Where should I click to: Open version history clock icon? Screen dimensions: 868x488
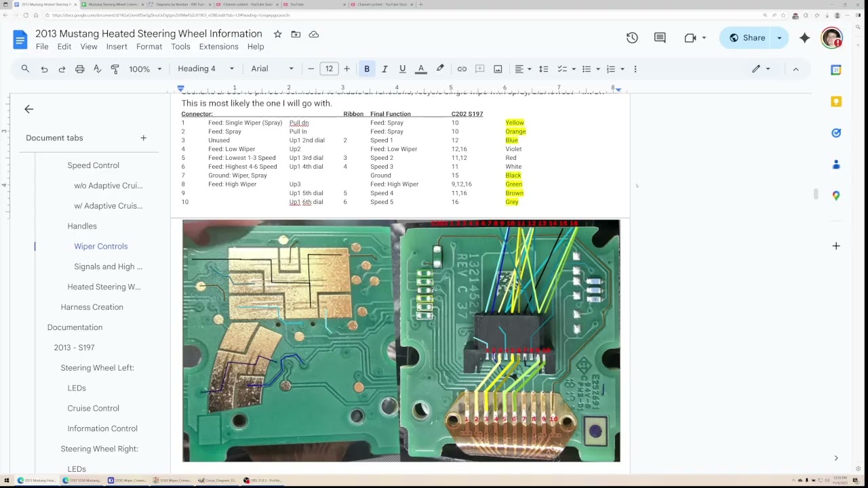pos(632,38)
